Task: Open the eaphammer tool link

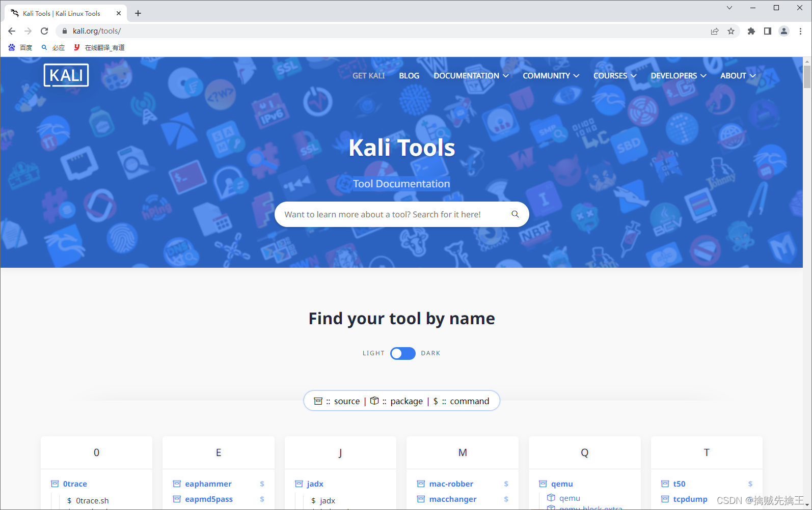Action: click(x=208, y=484)
